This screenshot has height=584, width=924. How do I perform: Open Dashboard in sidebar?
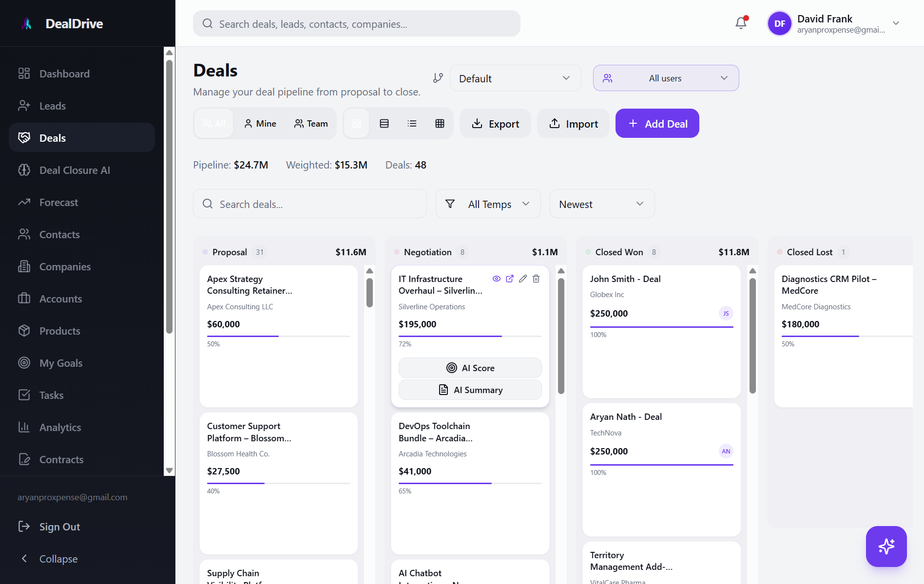click(x=82, y=74)
